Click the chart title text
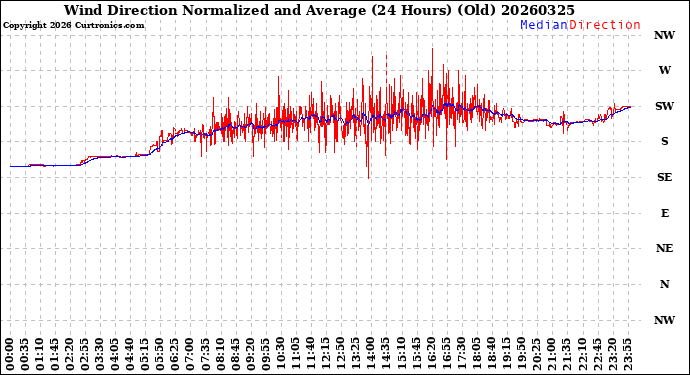690x375 pixels. pos(319,11)
